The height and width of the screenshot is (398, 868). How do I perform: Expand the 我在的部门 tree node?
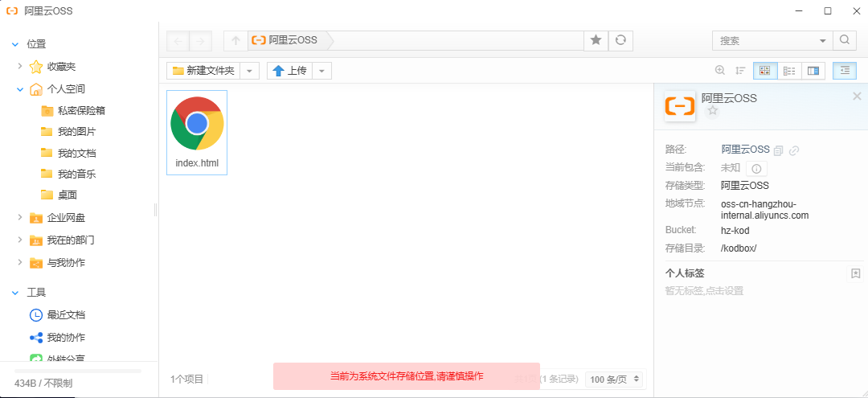tap(20, 240)
